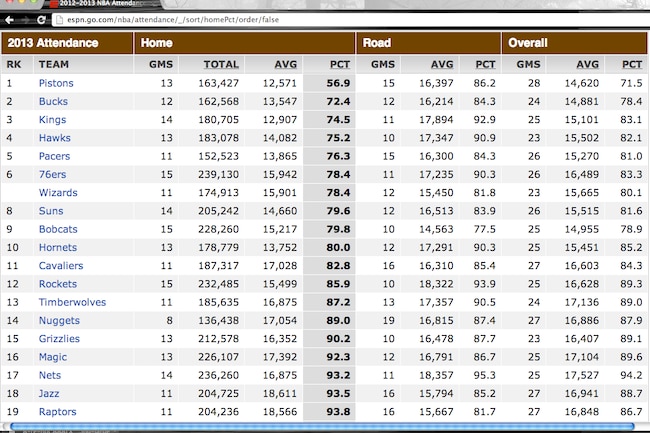The image size is (650, 433).
Task: Open the Jazz team link
Action: coord(49,393)
